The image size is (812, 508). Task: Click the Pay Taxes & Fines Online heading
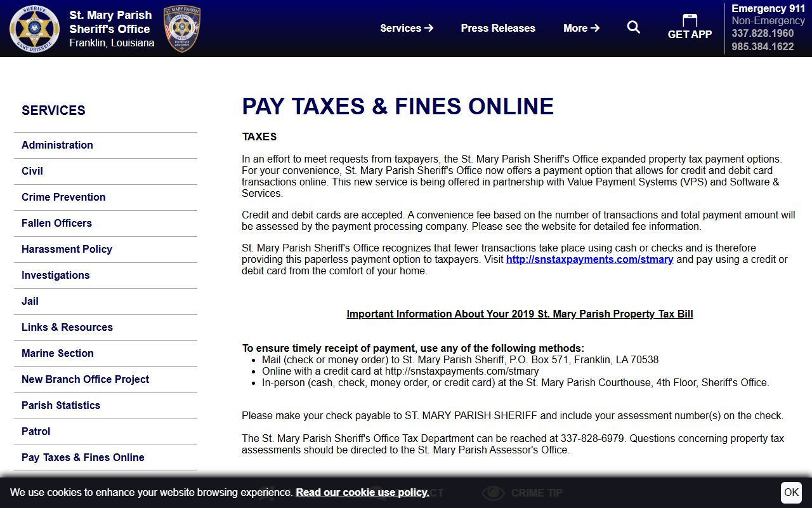pyautogui.click(x=398, y=106)
